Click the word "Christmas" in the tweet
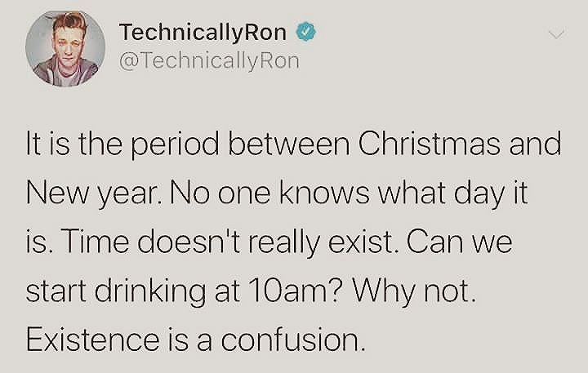Image resolution: width=588 pixels, height=373 pixels. 429,144
